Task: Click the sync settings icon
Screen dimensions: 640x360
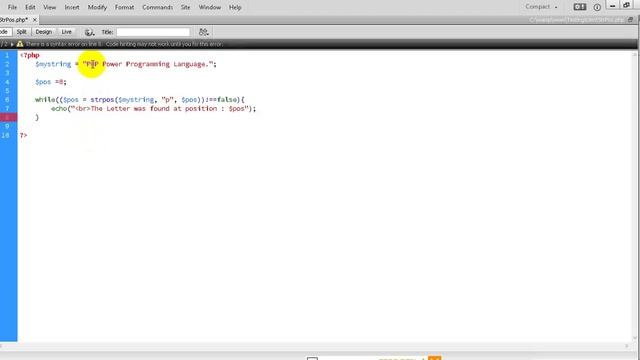Action: coord(580,7)
